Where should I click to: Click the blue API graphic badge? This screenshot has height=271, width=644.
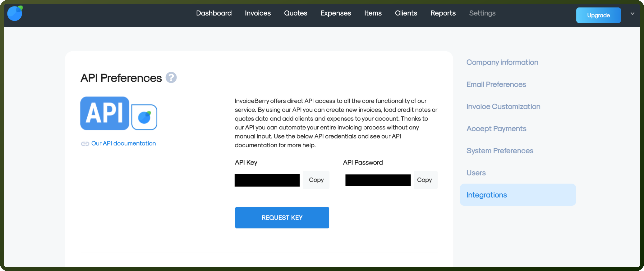(x=105, y=113)
